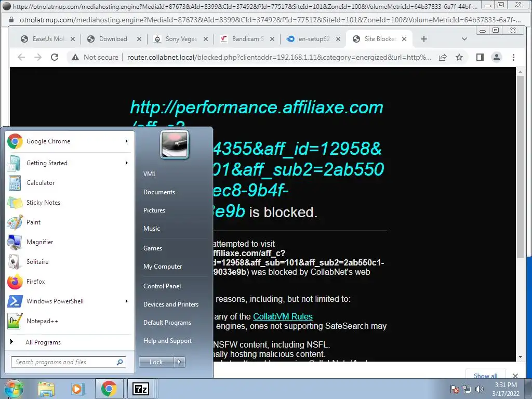The width and height of the screenshot is (532, 399).
Task: Go back in Chrome
Action: pos(21,57)
